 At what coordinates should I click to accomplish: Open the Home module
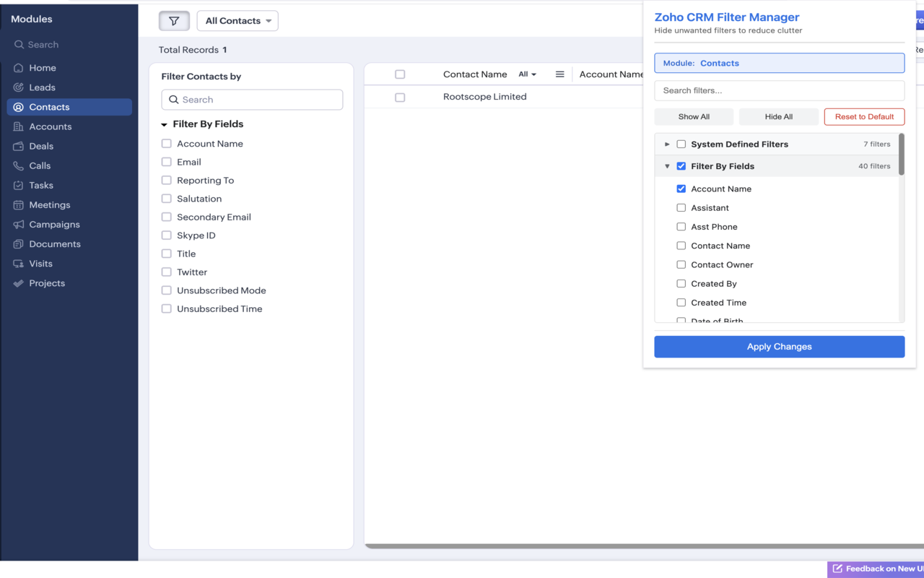click(42, 68)
